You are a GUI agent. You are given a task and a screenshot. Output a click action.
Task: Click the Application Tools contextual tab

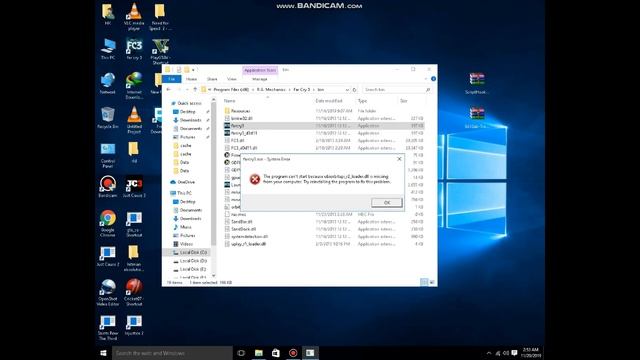click(260, 70)
